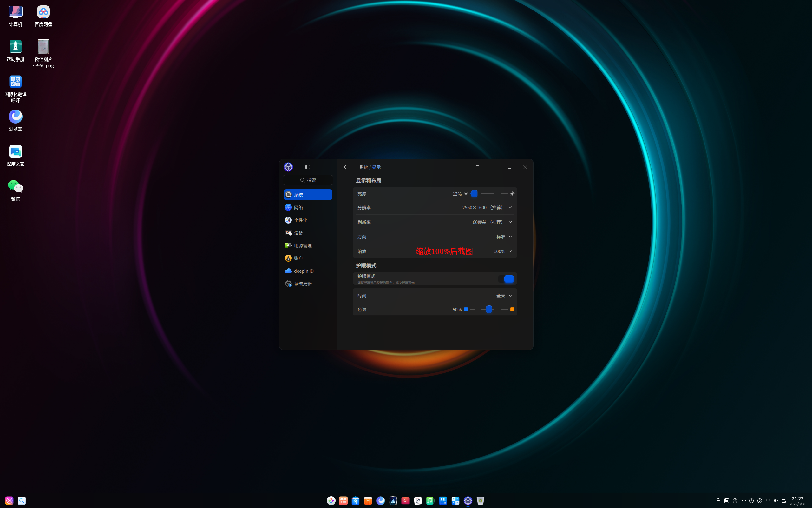Open the calendar in the dock
Viewport: 812px width, 508px height.
point(418,501)
